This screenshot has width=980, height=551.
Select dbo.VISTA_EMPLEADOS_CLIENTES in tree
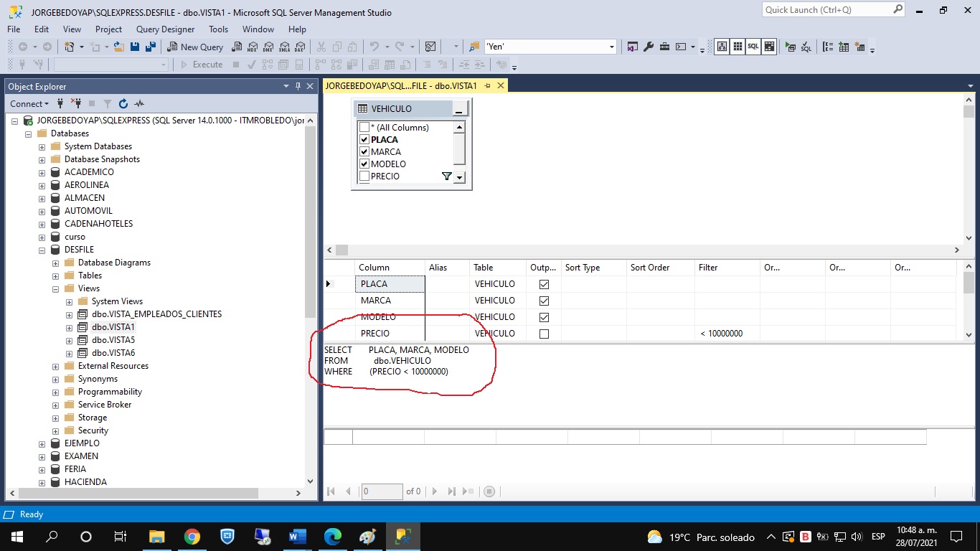pyautogui.click(x=156, y=314)
